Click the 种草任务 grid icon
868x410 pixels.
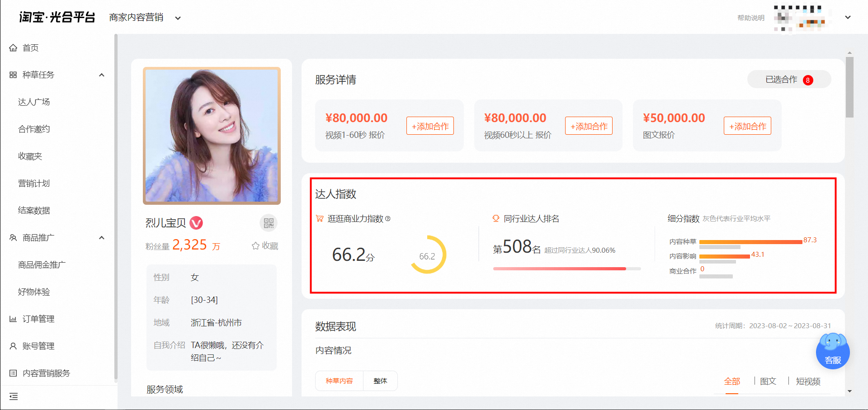point(13,75)
